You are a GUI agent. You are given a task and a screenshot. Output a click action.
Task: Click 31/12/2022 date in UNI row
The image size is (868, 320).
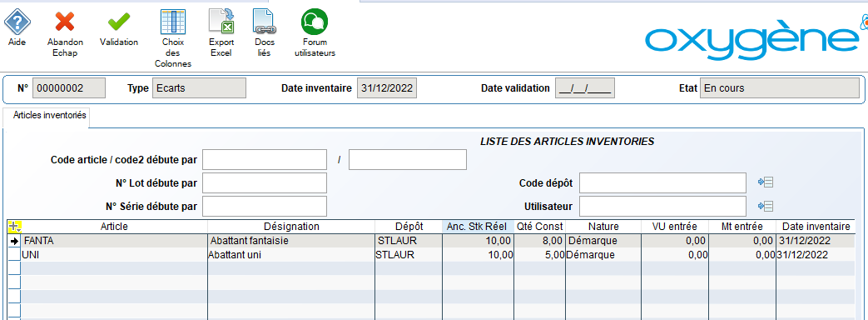point(816,255)
